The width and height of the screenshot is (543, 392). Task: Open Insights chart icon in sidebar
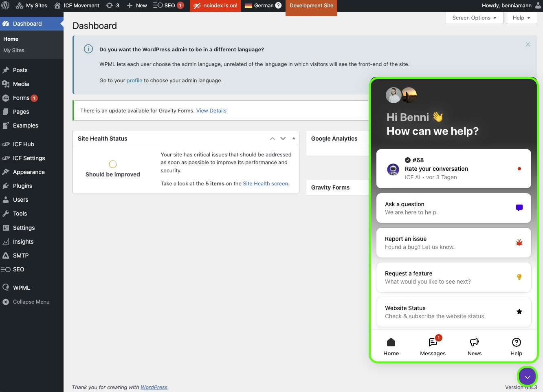tap(6, 242)
